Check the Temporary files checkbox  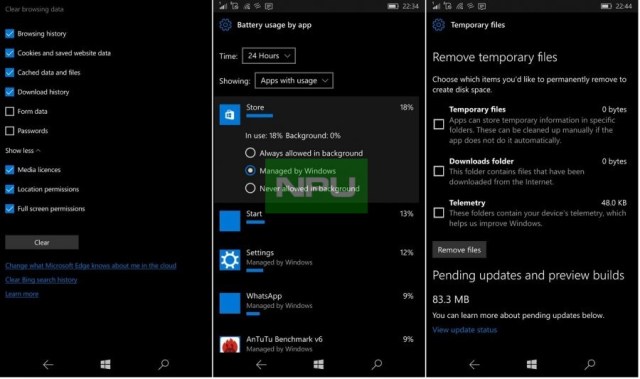coord(439,124)
